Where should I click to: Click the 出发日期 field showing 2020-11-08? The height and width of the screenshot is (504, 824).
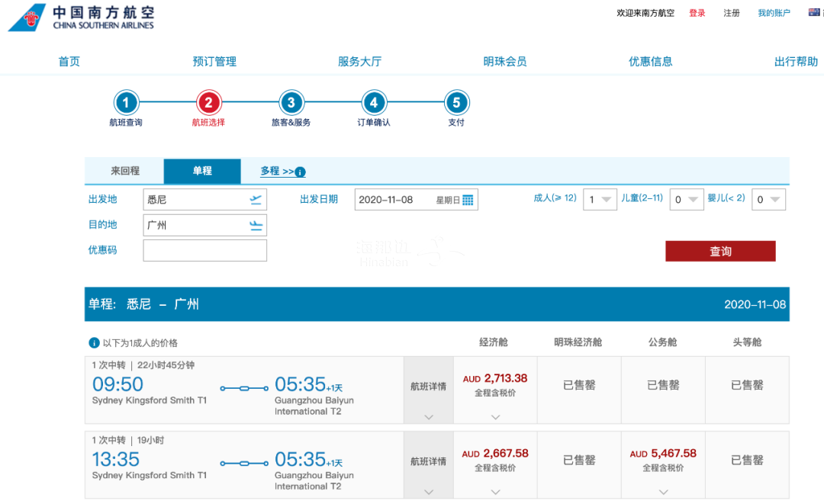pyautogui.click(x=417, y=200)
